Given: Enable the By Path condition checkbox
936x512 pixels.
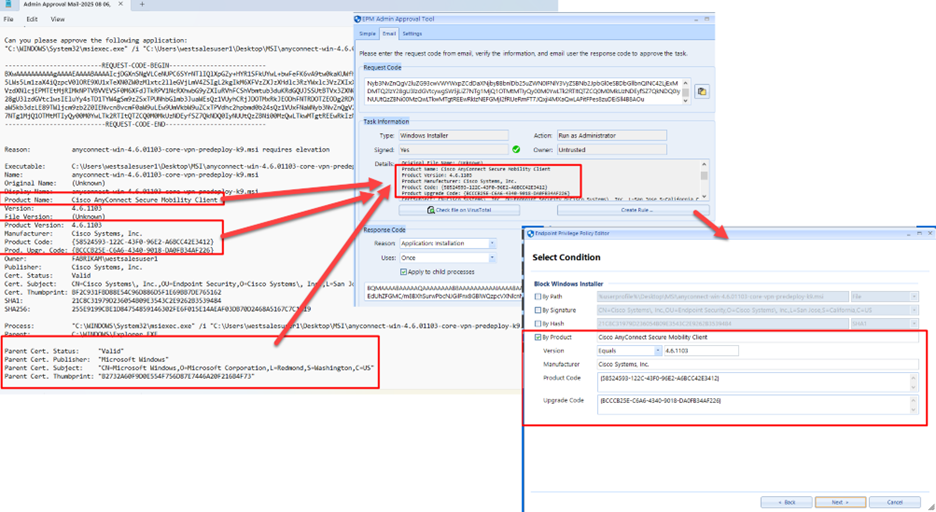Looking at the screenshot, I should coord(538,297).
